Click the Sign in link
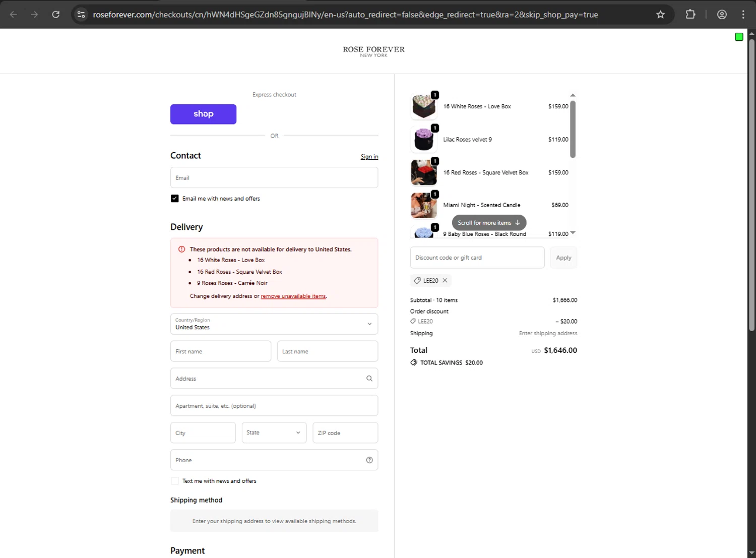The image size is (756, 558). click(369, 157)
